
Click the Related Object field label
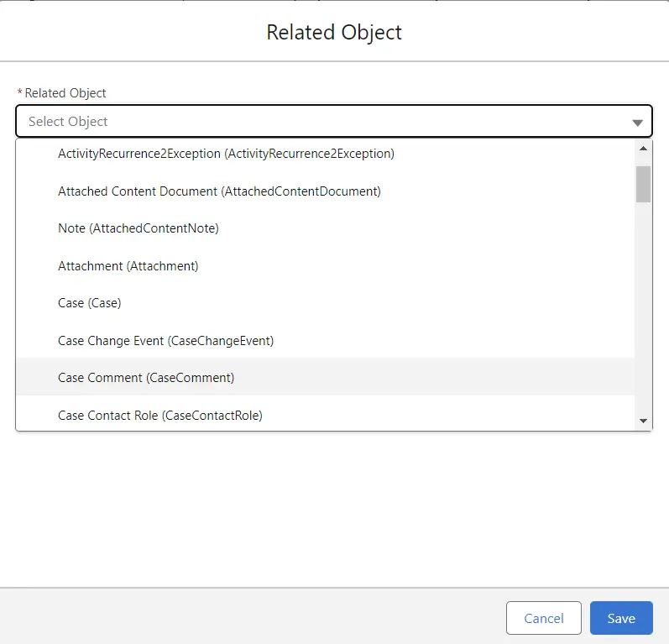point(65,93)
